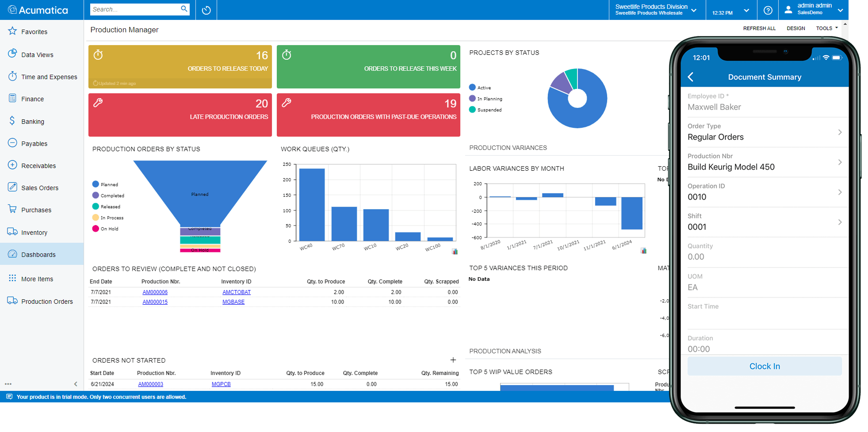Open Favorites star icon in sidebar
Screen dimensions: 868x432
[12, 31]
